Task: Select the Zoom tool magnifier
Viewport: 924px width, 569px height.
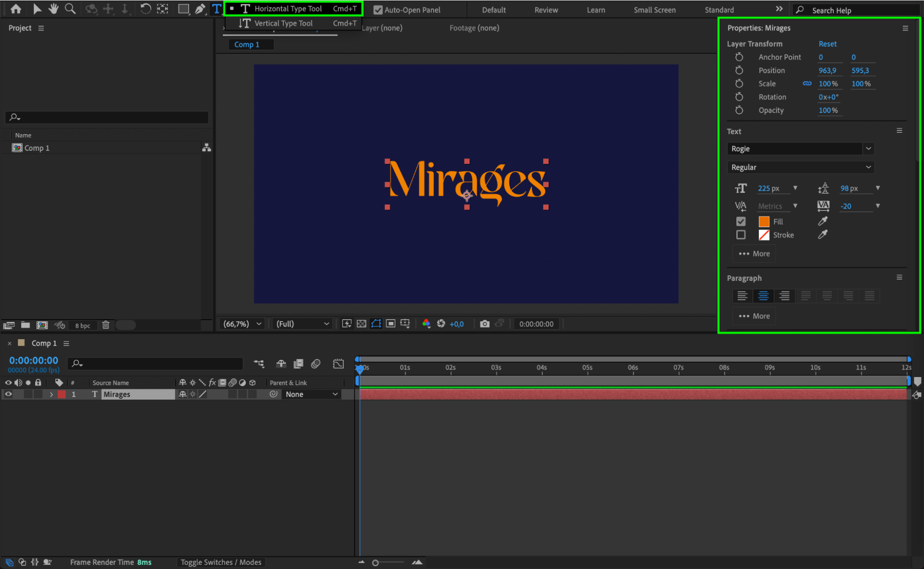Action: [70, 8]
